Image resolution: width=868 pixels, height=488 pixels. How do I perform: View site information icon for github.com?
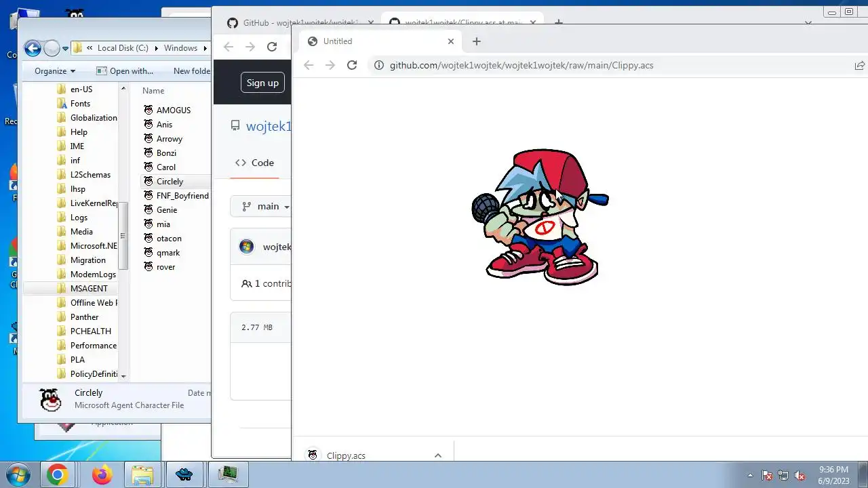(378, 65)
